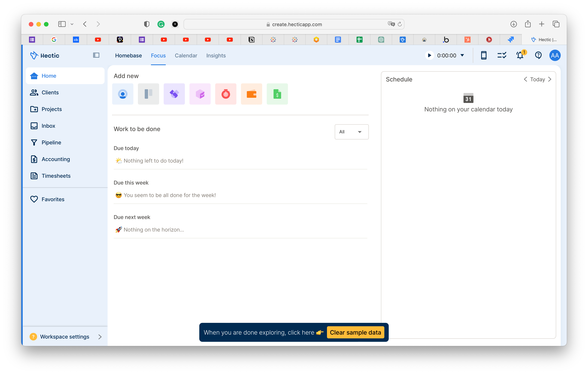588x374 pixels.
Task: Start a new proposal via the handshake icon
Action: tap(174, 94)
